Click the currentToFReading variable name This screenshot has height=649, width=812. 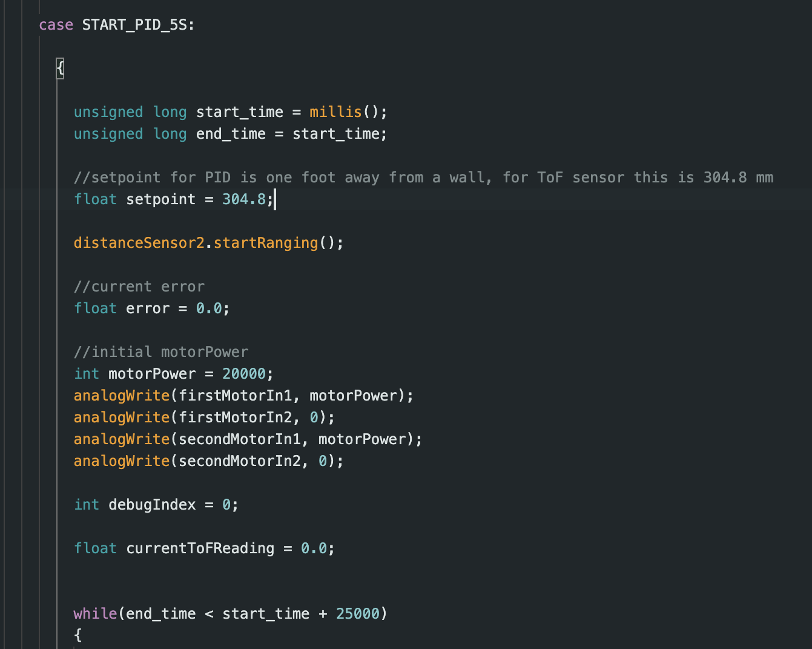click(200, 548)
